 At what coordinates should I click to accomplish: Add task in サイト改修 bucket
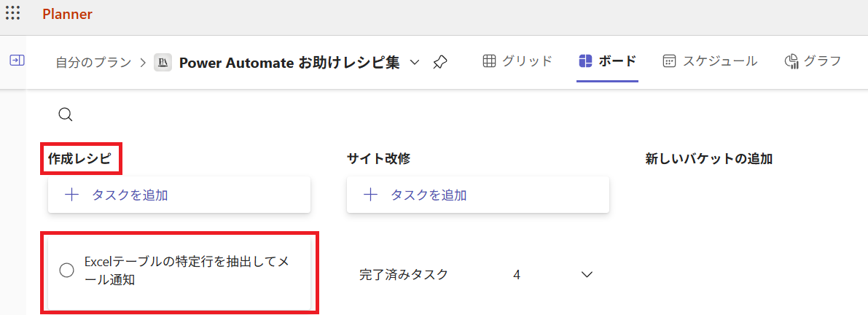(x=478, y=195)
